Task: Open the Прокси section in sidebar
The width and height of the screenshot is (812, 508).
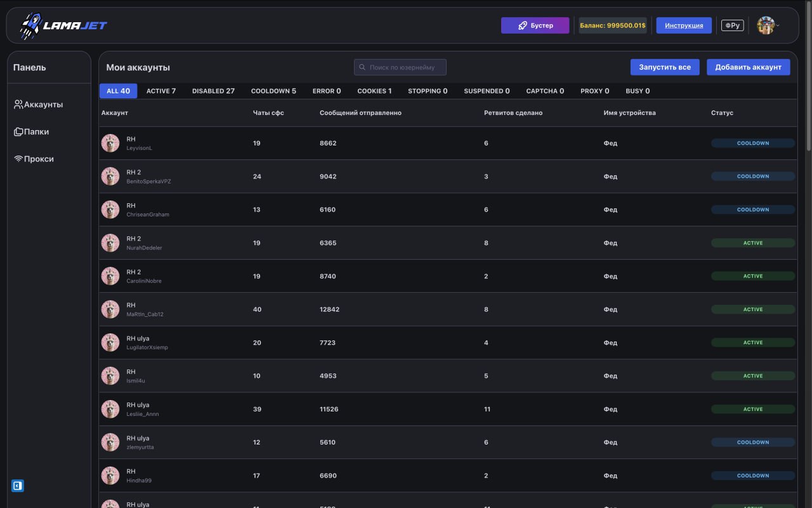Action: pos(34,159)
